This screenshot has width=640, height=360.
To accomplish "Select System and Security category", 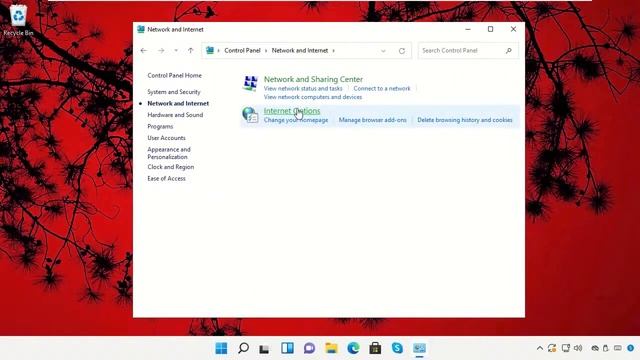I will coord(174,92).
